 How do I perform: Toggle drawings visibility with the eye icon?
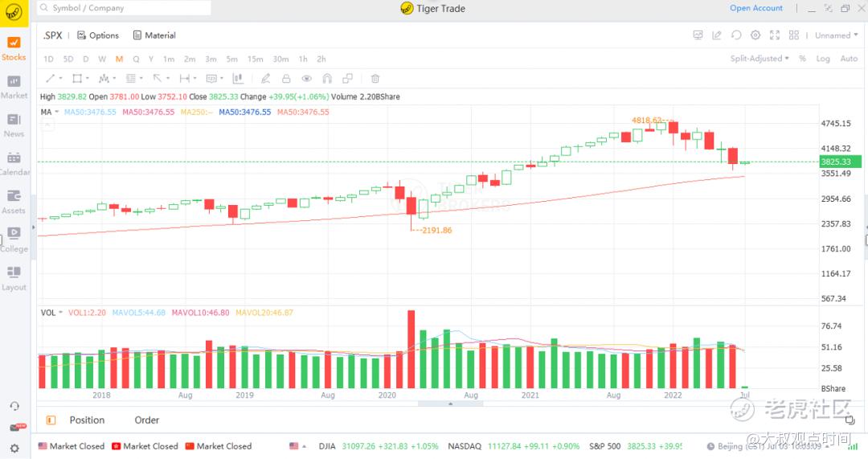[307, 79]
